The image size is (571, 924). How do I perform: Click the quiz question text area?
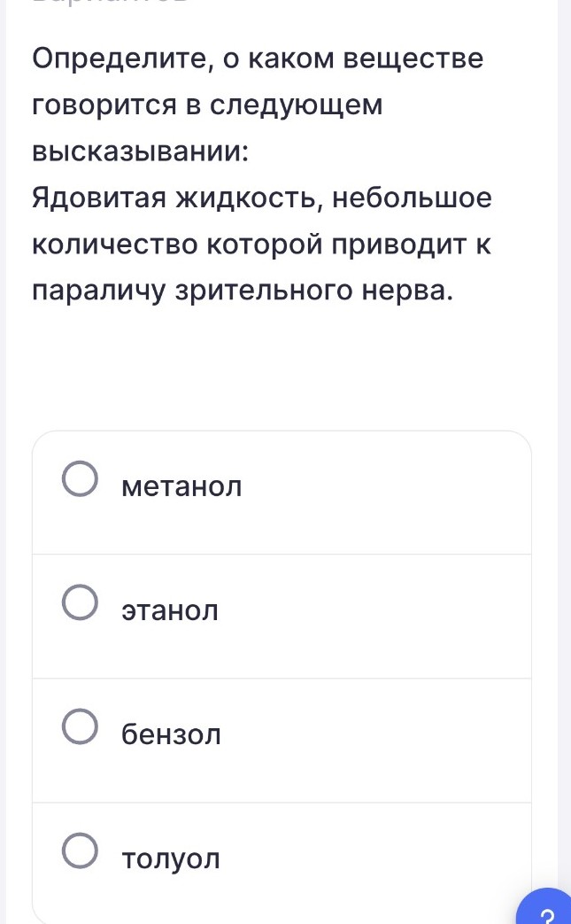point(261,173)
